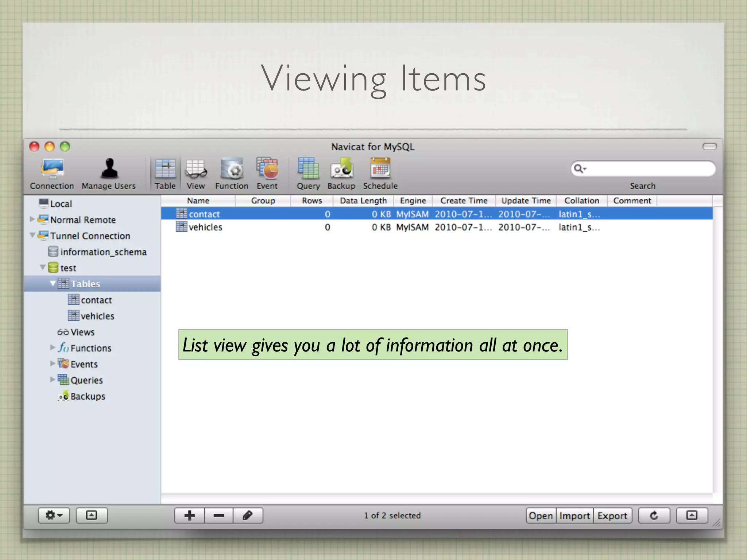This screenshot has height=560, width=747.
Task: Click the vertical scrollbar of table list
Action: (717, 350)
